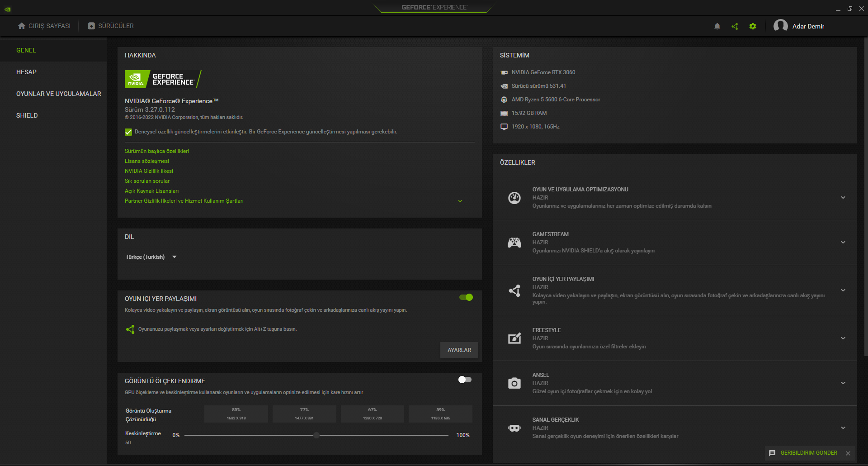Click the optimization gauge icon
The height and width of the screenshot is (466, 868).
click(514, 198)
